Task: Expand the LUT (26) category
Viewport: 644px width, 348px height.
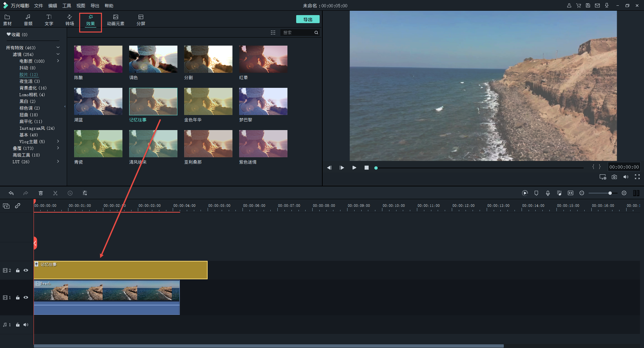Action: click(x=58, y=162)
